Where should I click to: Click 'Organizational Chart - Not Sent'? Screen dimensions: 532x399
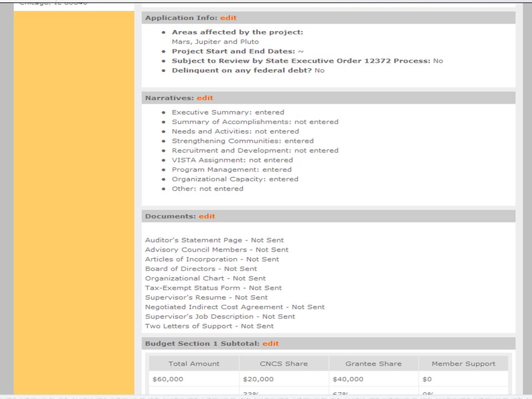206,278
